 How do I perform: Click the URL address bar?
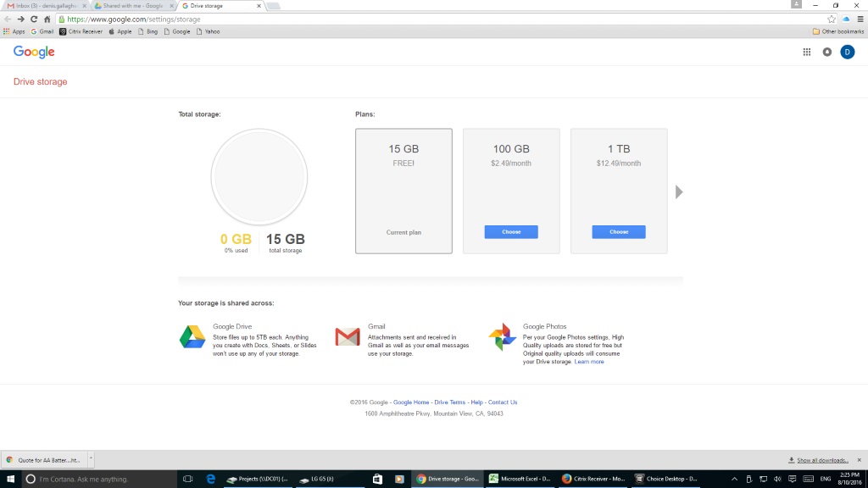(424, 19)
